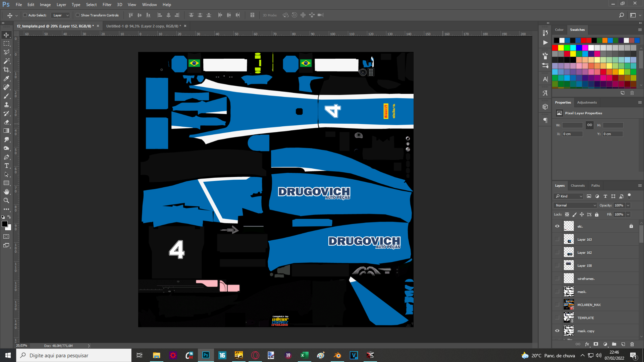
Task: Select the Move tool
Action: pos(6,35)
